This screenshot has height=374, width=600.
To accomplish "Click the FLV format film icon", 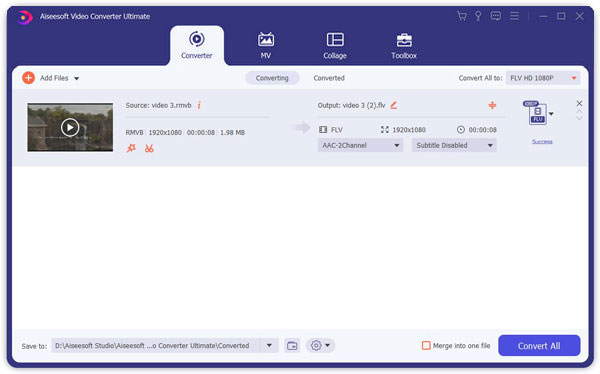I will [x=323, y=129].
